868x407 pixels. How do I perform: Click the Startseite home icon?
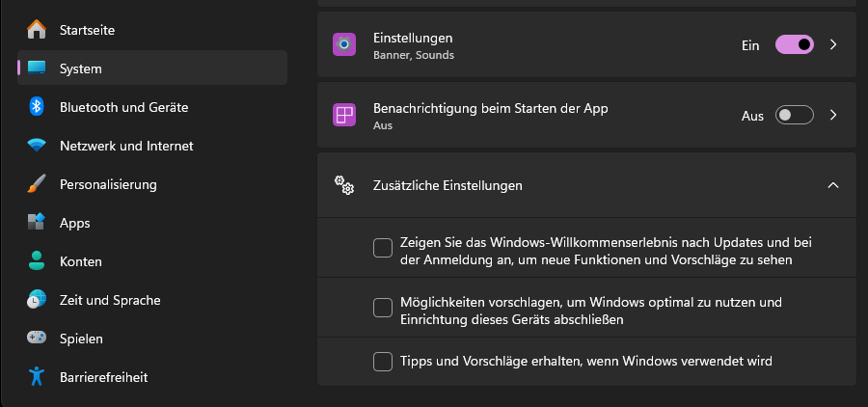click(37, 30)
